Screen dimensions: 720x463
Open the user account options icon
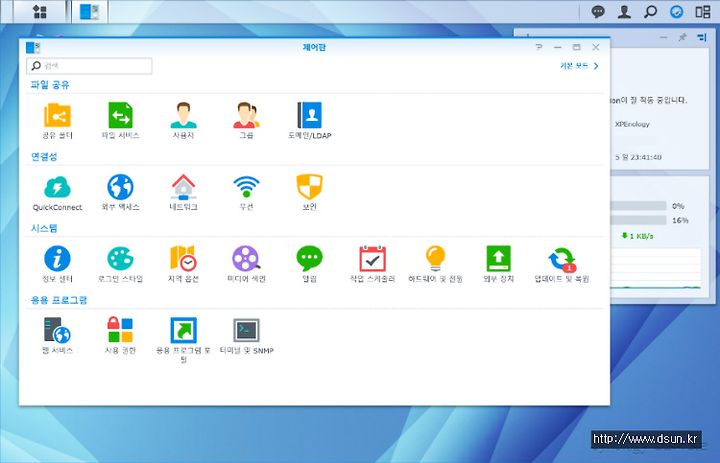click(x=624, y=11)
